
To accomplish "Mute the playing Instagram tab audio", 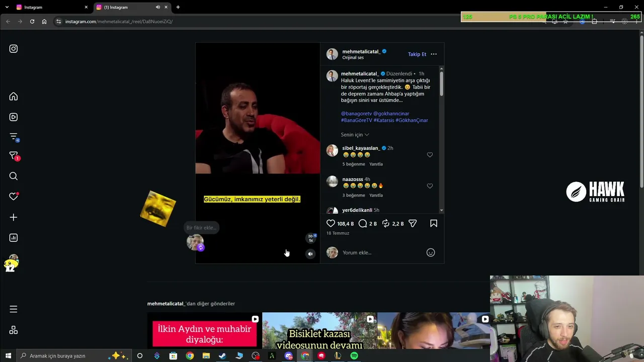I will tap(158, 7).
